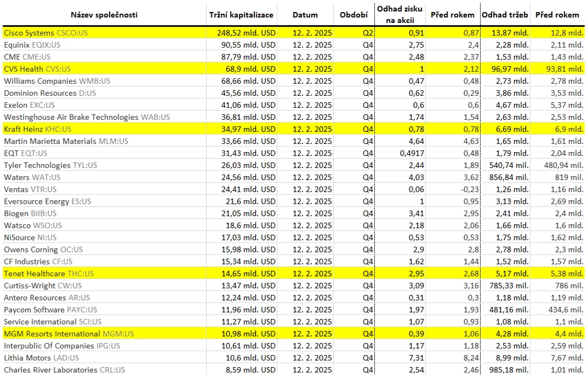Click revenue estimate 856,84 mil. for Waters
Screen dimensions: 588x378
(509, 177)
